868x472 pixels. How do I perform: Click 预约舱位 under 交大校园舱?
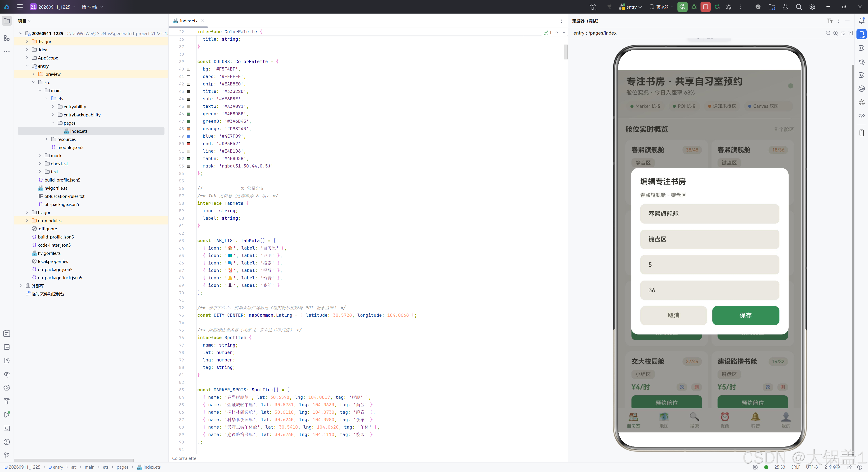tap(667, 402)
